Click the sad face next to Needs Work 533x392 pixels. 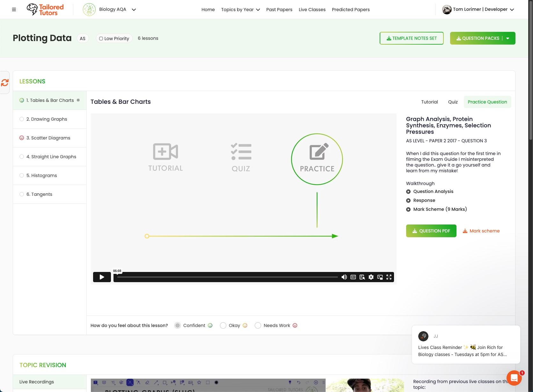pyautogui.click(x=295, y=325)
